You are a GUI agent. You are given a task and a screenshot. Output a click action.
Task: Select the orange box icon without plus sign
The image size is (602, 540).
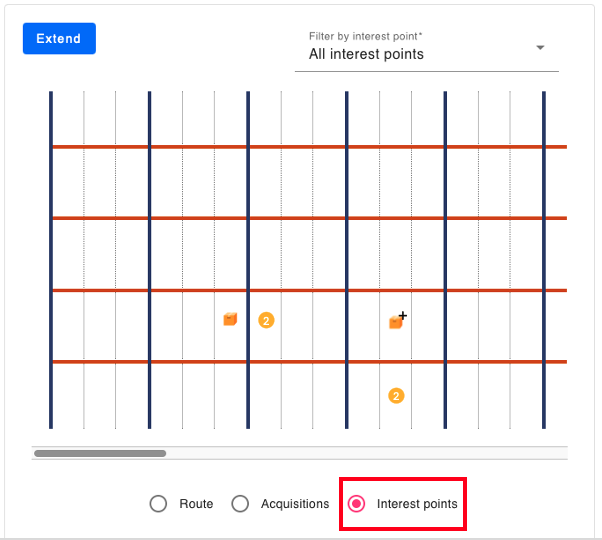click(230, 319)
